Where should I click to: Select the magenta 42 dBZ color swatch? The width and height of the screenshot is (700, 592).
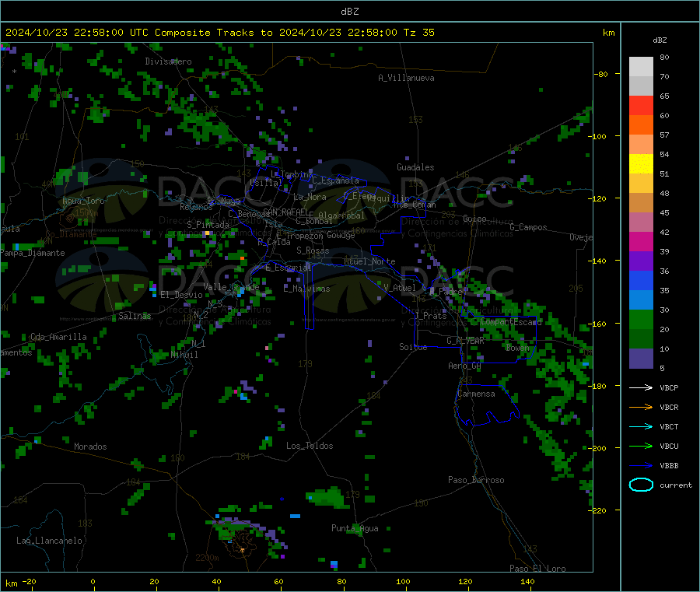641,241
